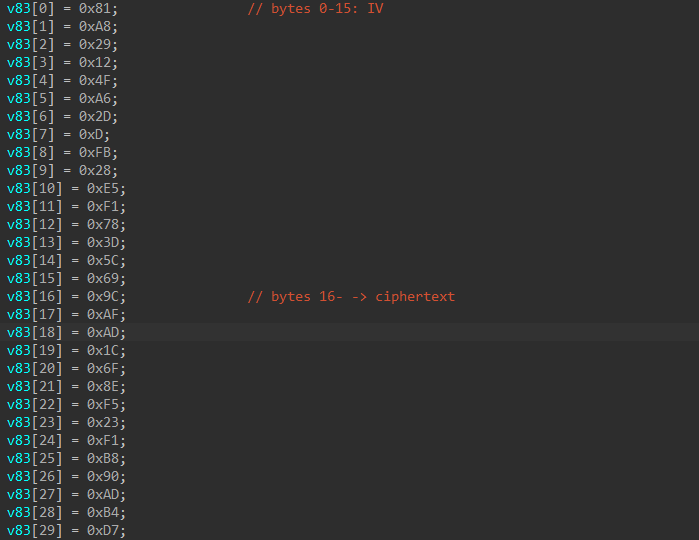The height and width of the screenshot is (540, 699).
Task: Select the v83 variable on the index 0 line
Action: [18, 9]
